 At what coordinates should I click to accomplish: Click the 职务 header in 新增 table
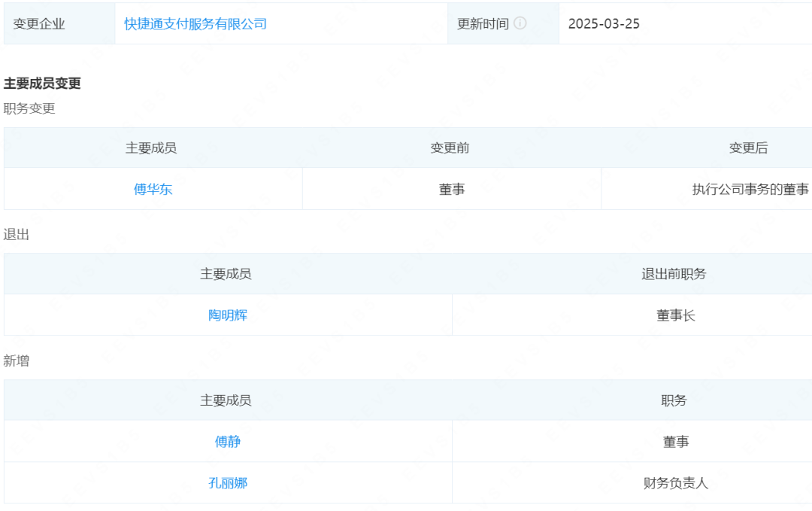[674, 400]
